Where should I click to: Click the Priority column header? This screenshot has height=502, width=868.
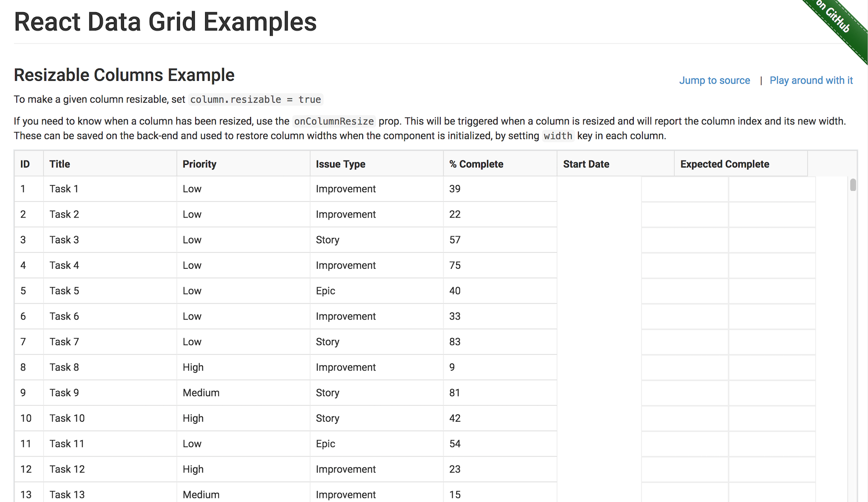[199, 164]
